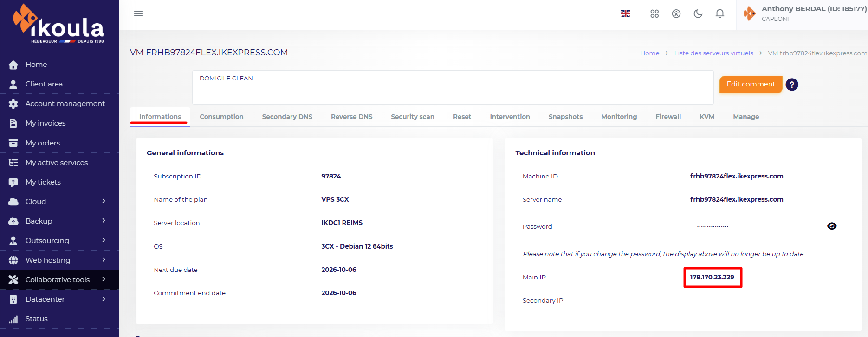Go to Home breadcrumb link

[650, 53]
